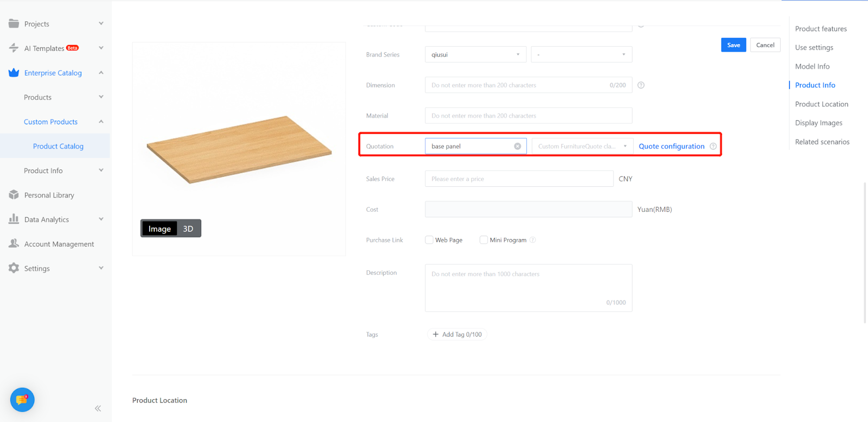Expand the sidebar Product Info chevron
The image size is (868, 422).
point(101,170)
